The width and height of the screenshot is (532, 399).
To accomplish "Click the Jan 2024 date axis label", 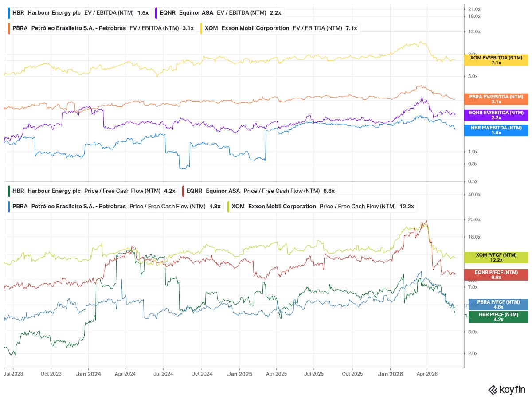I will 88,374.
